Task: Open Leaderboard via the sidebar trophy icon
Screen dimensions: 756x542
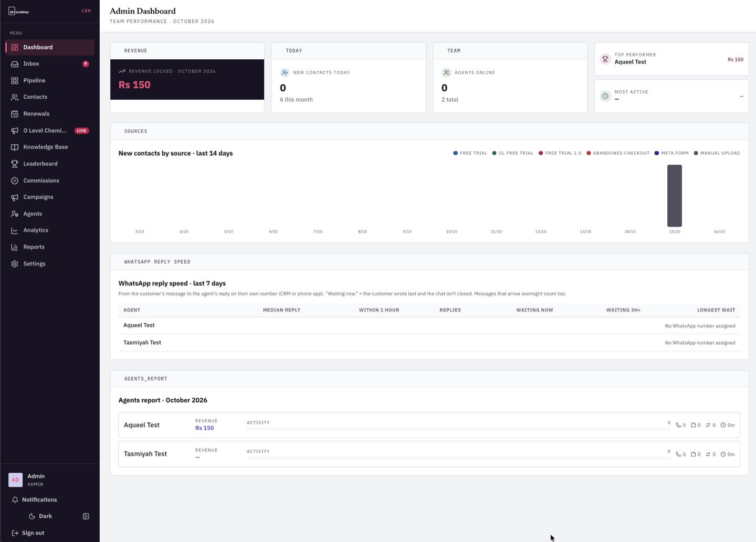Action: 15,164
